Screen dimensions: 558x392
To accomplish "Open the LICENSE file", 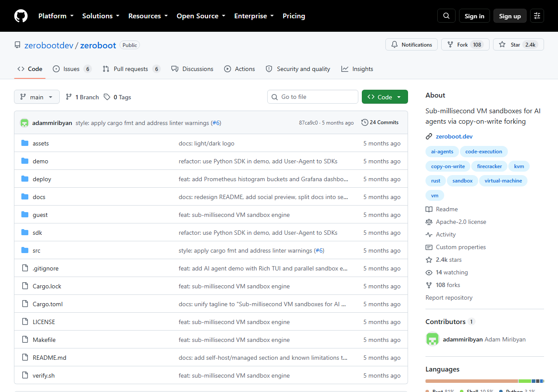I will [44, 322].
